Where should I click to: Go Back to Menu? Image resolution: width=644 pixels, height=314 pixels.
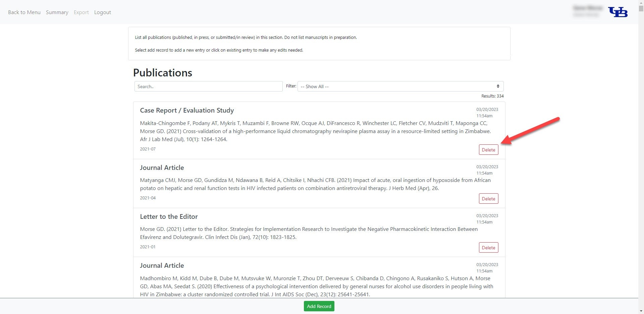tap(24, 12)
